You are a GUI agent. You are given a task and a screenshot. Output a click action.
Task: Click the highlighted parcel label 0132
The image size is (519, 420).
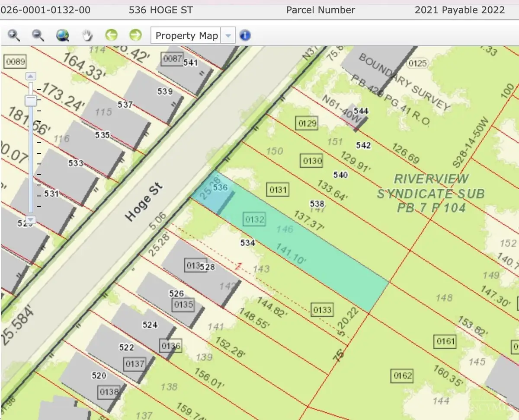(x=254, y=220)
